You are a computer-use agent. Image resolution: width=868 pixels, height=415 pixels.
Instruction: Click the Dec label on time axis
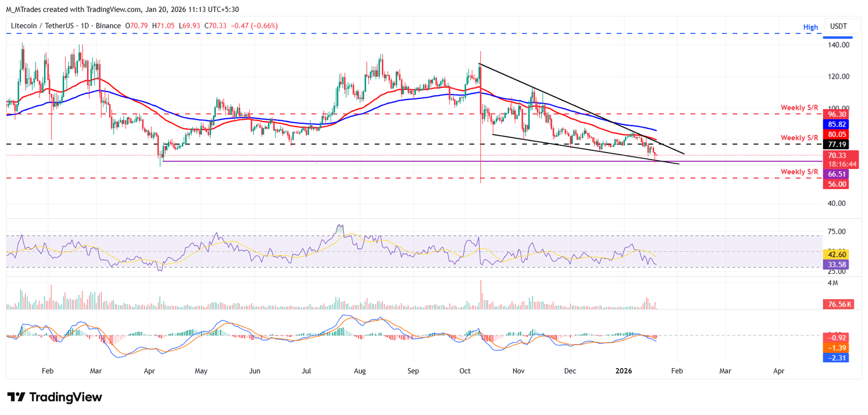click(x=570, y=372)
